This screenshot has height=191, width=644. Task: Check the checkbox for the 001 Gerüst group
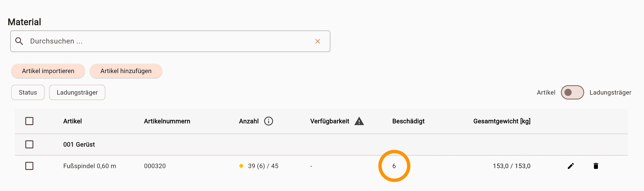point(29,144)
